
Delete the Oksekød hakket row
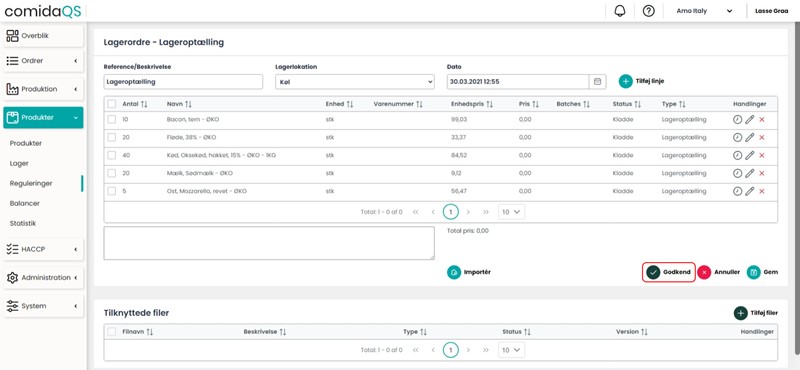coord(762,155)
